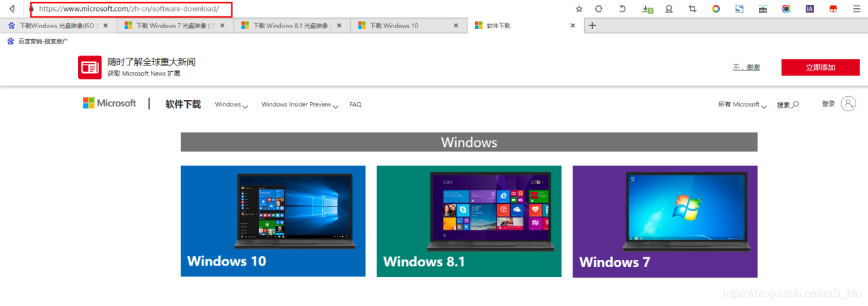
Task: Click the 软件下载 heading link
Action: point(183,104)
